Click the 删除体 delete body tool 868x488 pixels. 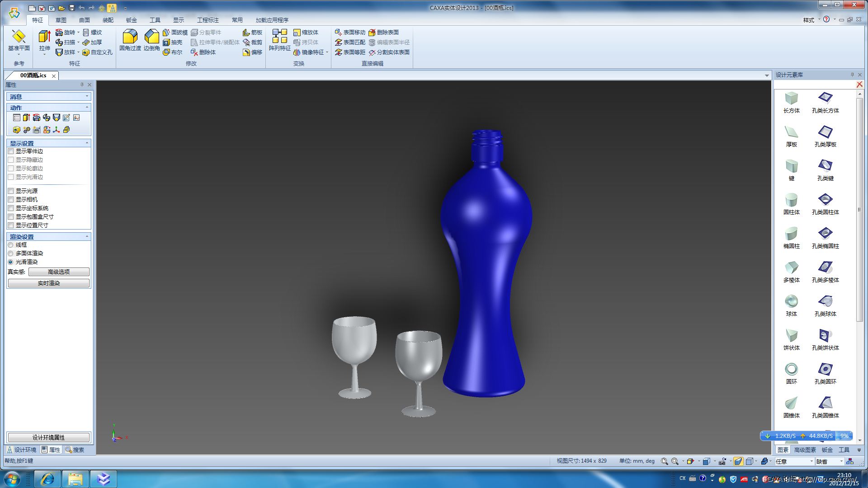coord(203,52)
